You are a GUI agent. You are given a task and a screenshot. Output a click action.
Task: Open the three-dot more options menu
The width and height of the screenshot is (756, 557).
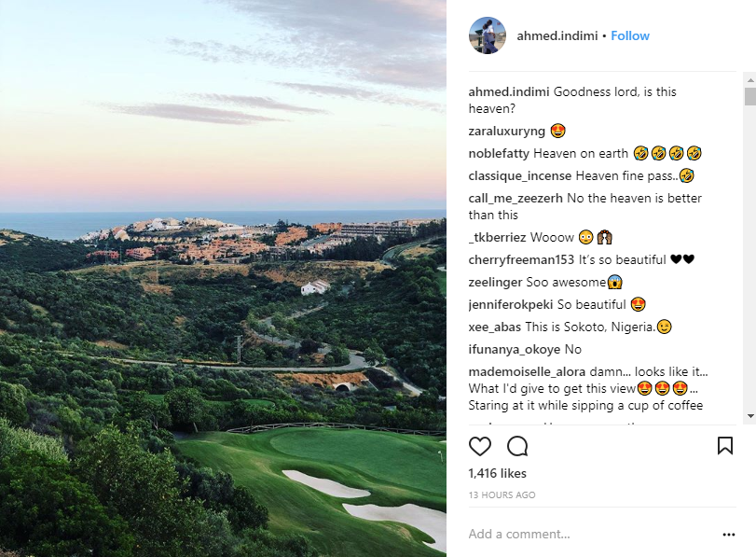point(728,535)
